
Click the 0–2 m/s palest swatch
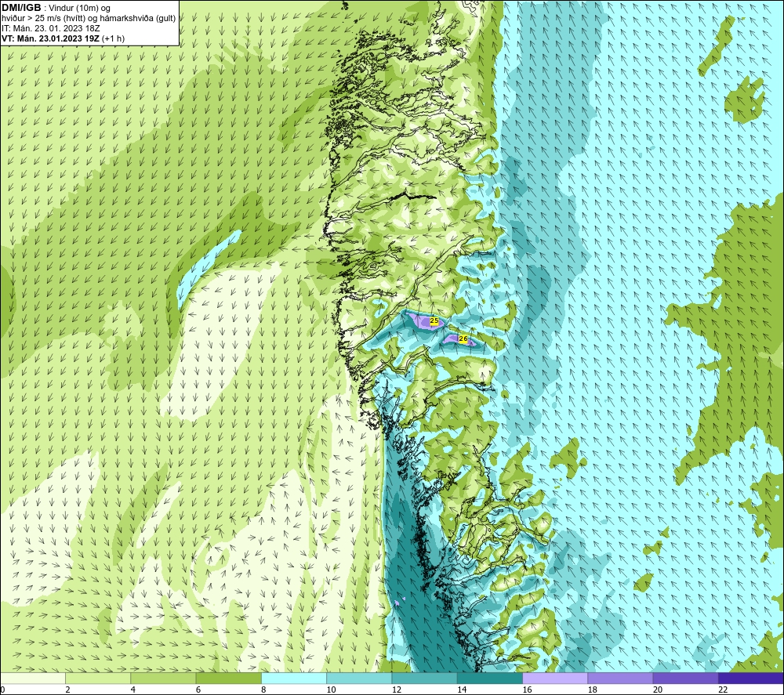[x=32, y=678]
